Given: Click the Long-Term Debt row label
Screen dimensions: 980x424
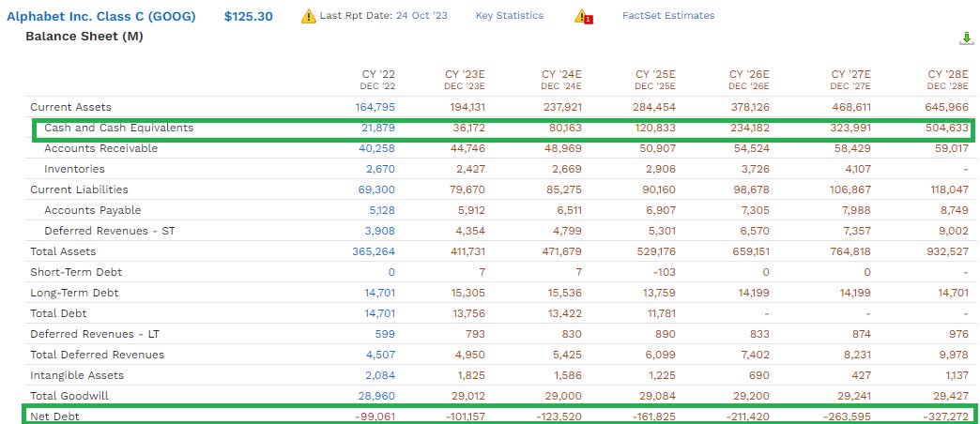Looking at the screenshot, I should pyautogui.click(x=73, y=293).
